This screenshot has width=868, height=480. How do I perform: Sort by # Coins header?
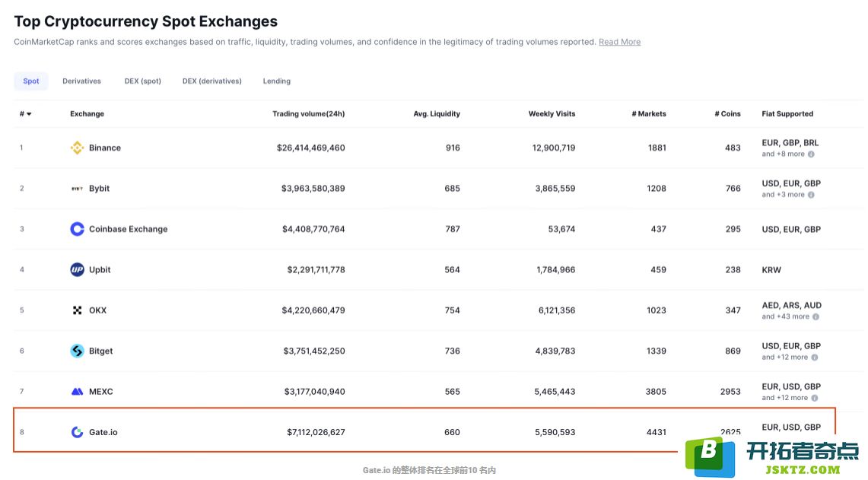click(727, 113)
